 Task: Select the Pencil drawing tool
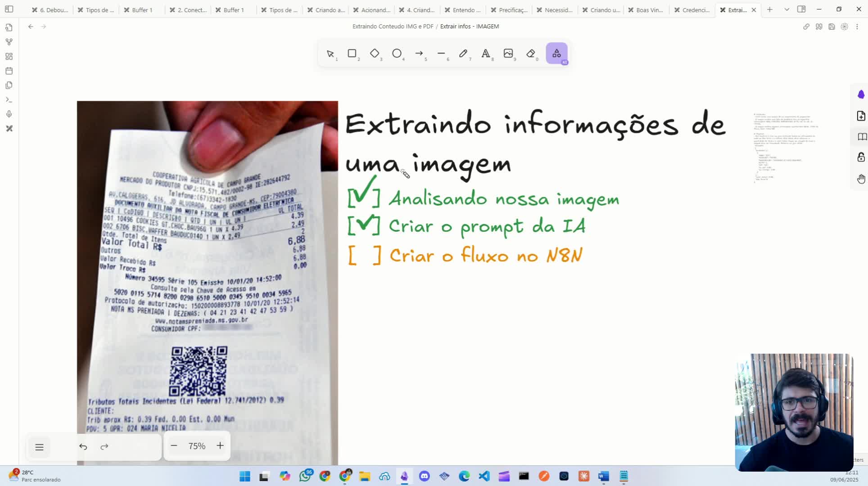point(464,54)
